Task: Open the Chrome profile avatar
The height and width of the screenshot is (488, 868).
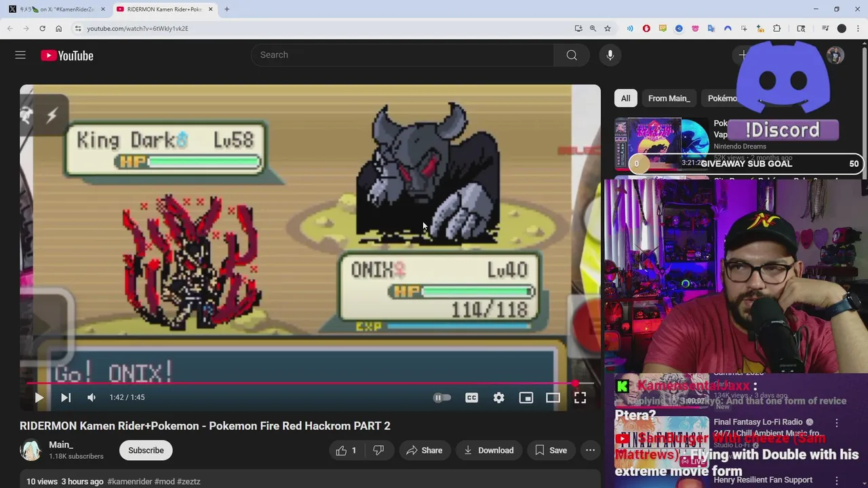Action: [842, 28]
